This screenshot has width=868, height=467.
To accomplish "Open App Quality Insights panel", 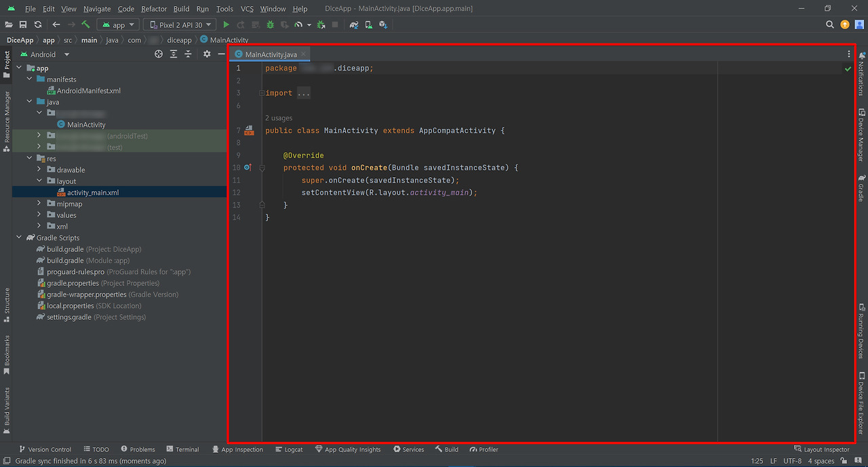I will point(348,449).
